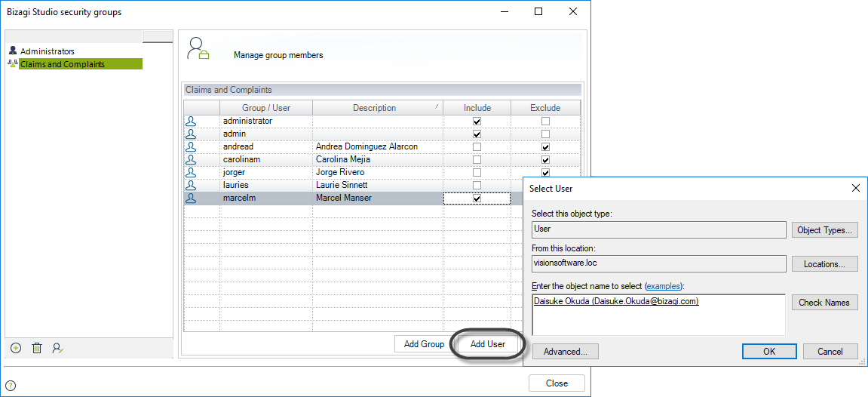Screen dimensions: 868x397
Task: Select the administrator user name cell
Action: 266,121
